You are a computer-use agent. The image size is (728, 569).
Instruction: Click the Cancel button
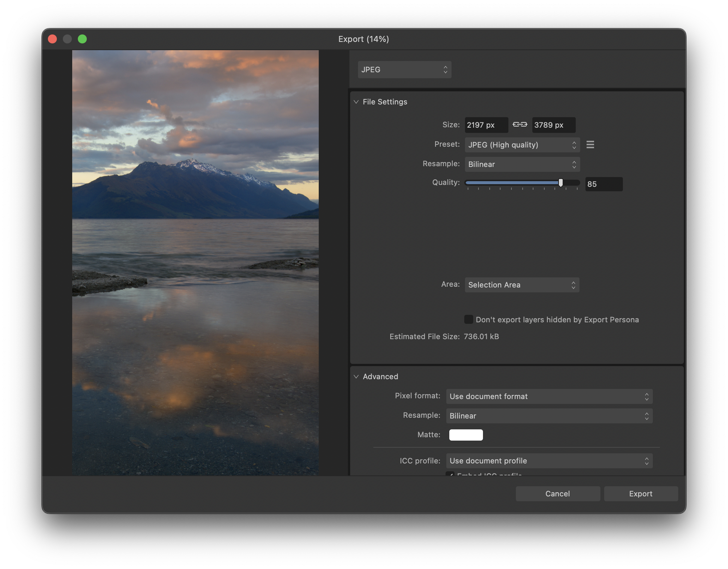tap(557, 494)
